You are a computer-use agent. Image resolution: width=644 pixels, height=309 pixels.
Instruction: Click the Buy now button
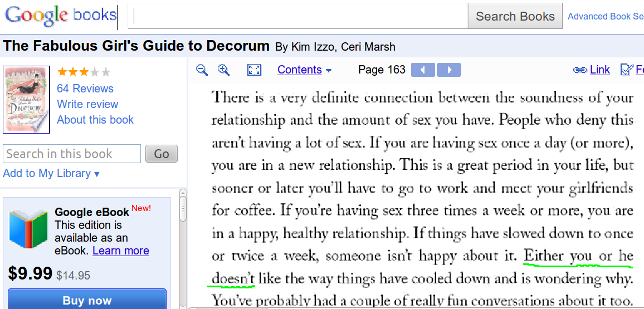[87, 300]
